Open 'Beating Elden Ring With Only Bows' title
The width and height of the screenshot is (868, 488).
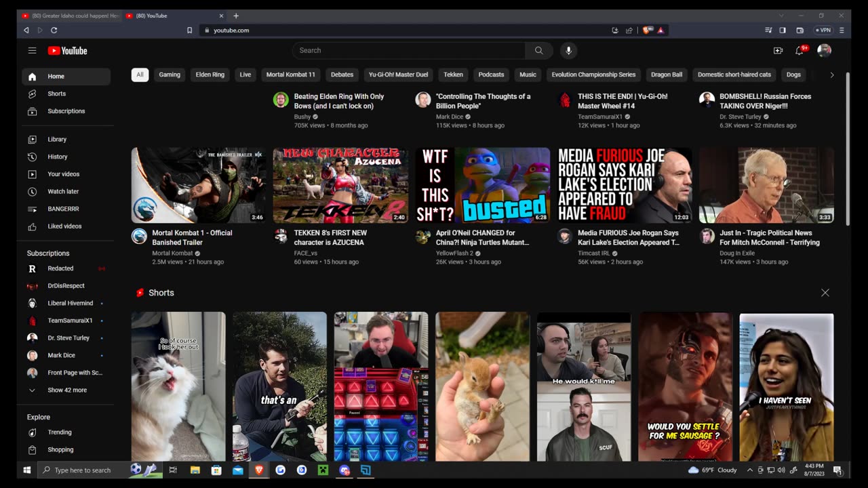(339, 101)
